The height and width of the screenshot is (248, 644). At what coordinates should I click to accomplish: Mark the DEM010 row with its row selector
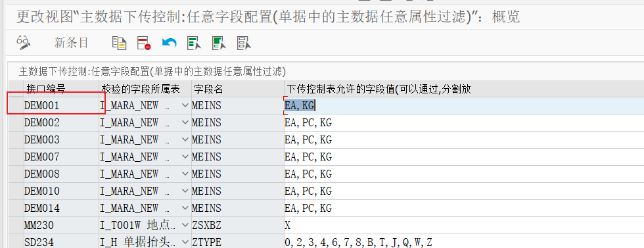click(x=16, y=191)
